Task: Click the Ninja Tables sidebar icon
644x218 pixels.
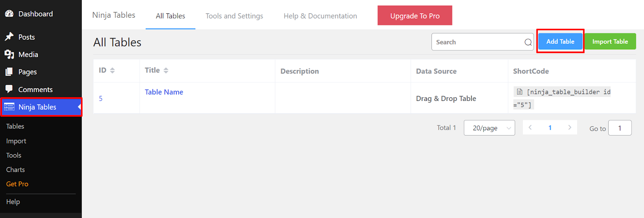Action: (x=9, y=107)
